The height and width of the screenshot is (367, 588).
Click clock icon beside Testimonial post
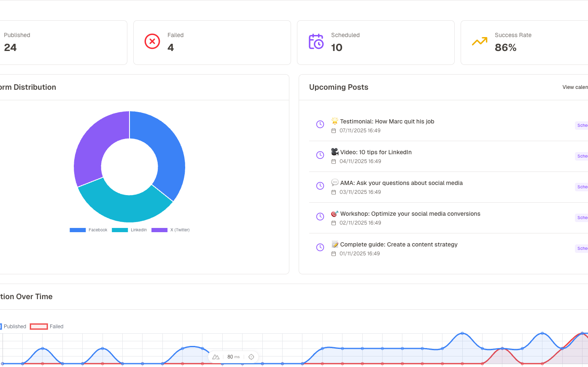tap(320, 124)
